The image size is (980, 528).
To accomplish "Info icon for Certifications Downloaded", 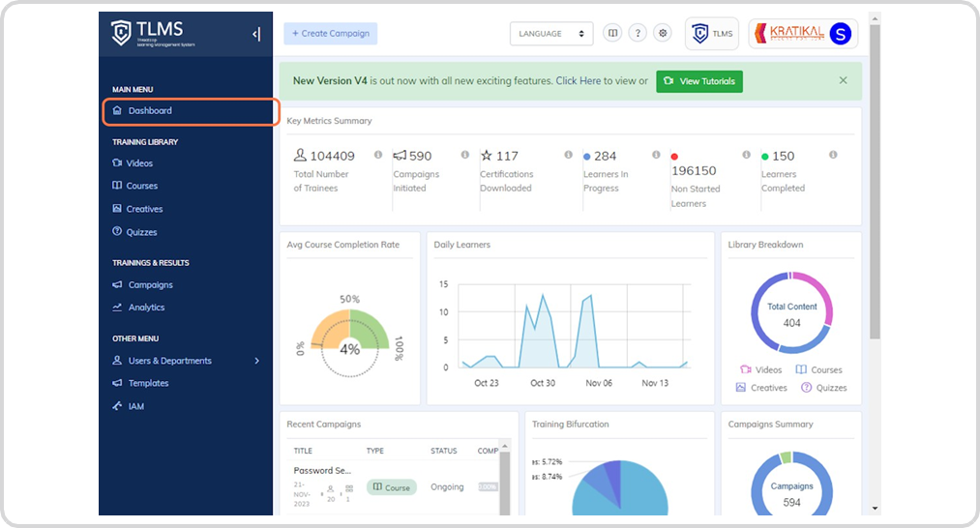I will (568, 155).
